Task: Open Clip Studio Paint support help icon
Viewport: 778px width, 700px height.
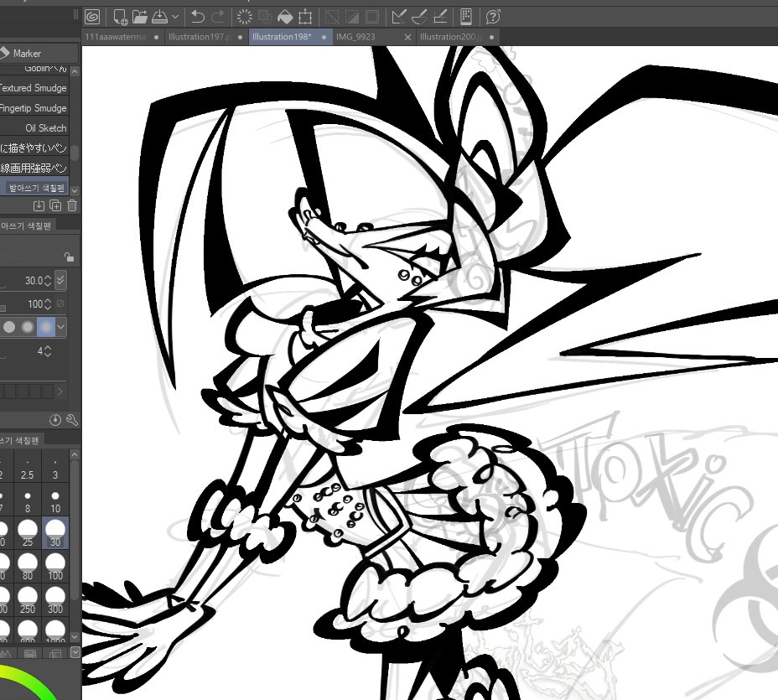Action: click(493, 18)
